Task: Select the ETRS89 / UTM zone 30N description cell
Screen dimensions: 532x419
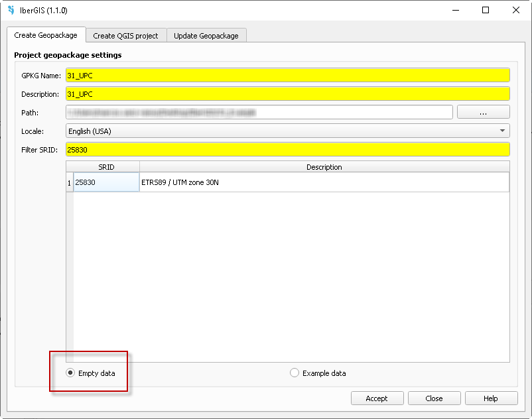Action: tap(324, 182)
